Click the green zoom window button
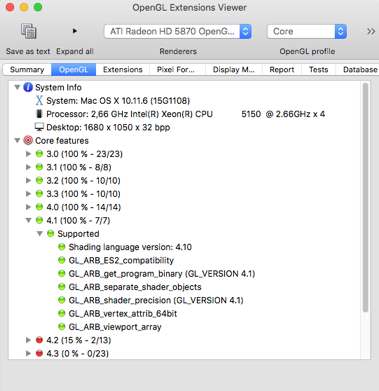 pyautogui.click(x=38, y=7)
